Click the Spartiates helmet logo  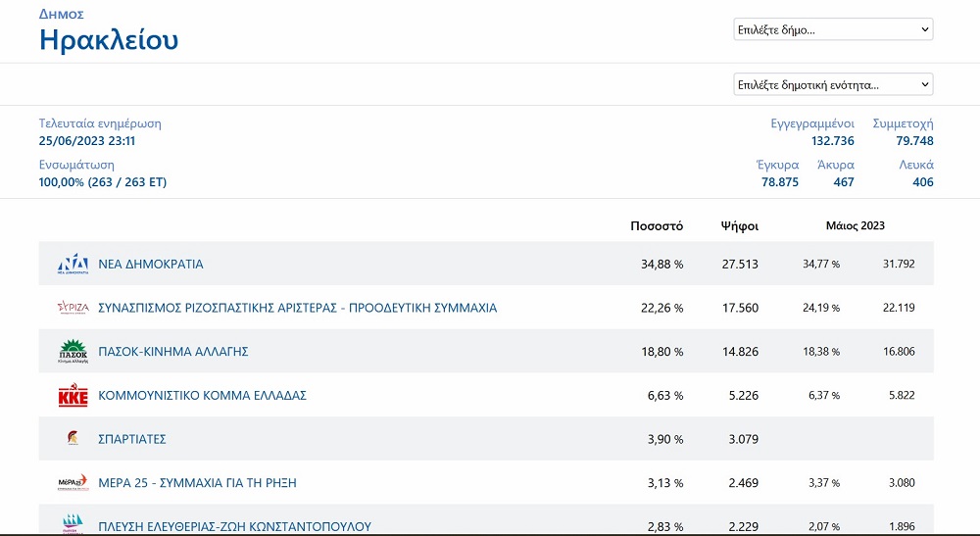coord(73,439)
